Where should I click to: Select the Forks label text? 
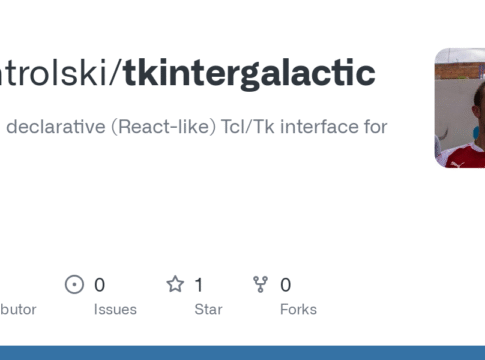point(298,309)
